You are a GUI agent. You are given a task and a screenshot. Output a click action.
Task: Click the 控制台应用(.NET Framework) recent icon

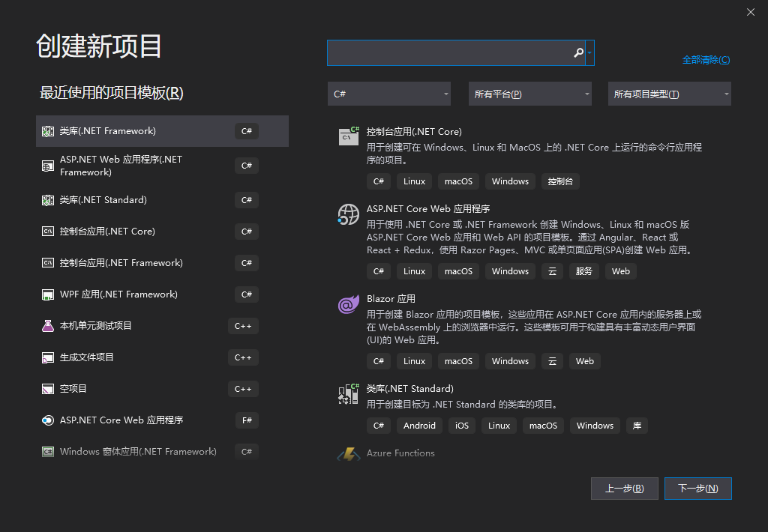tap(47, 263)
